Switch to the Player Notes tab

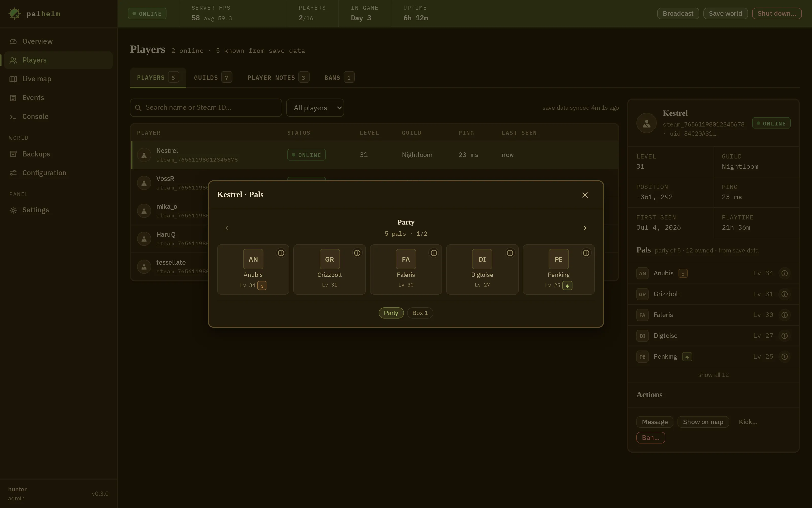[x=278, y=78]
